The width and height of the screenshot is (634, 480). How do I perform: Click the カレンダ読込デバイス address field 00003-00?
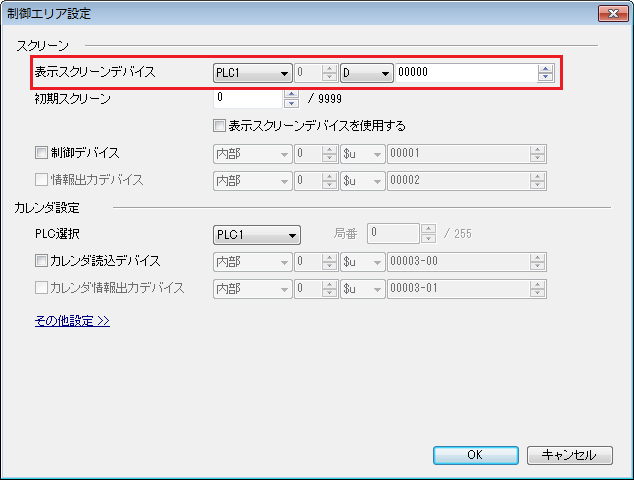[x=457, y=262]
